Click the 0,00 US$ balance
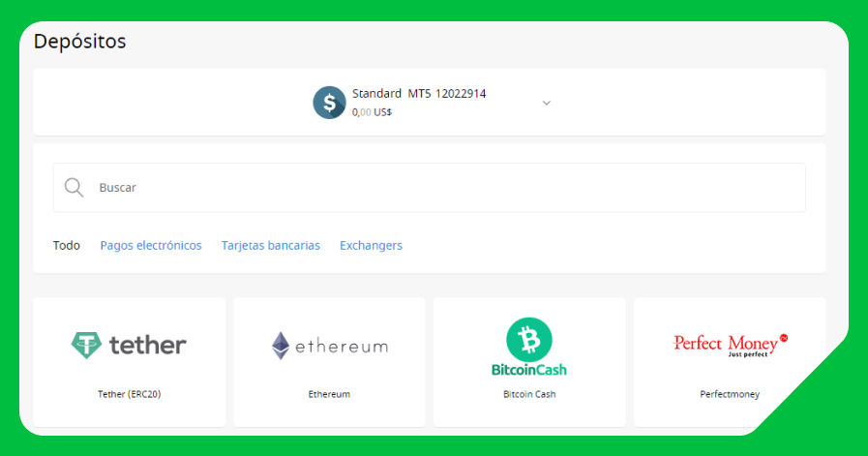868x456 pixels. tap(372, 112)
